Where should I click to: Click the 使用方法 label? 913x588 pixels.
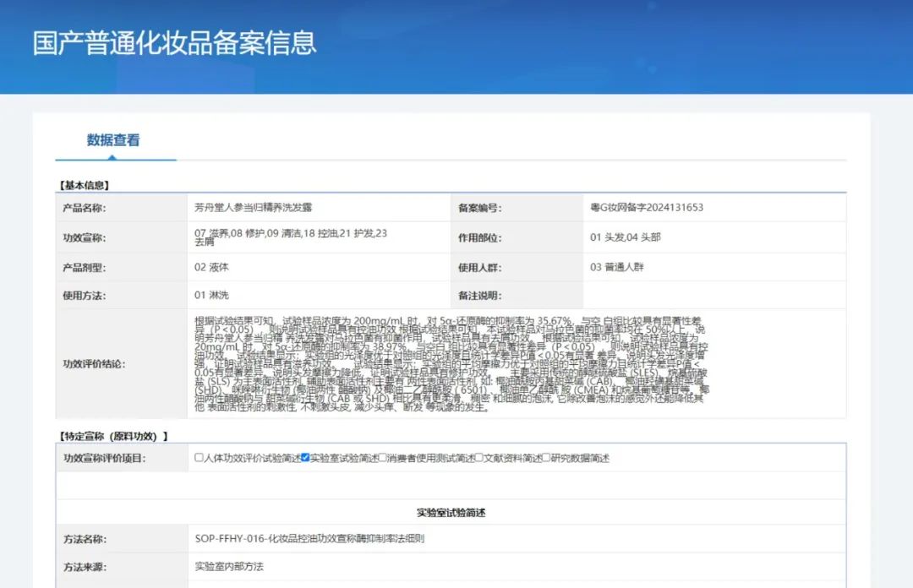(85, 296)
